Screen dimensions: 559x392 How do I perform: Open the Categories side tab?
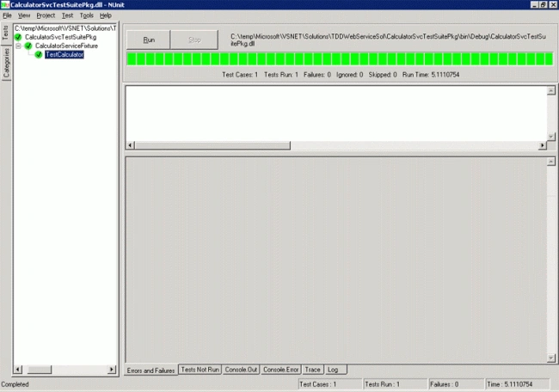pyautogui.click(x=6, y=64)
